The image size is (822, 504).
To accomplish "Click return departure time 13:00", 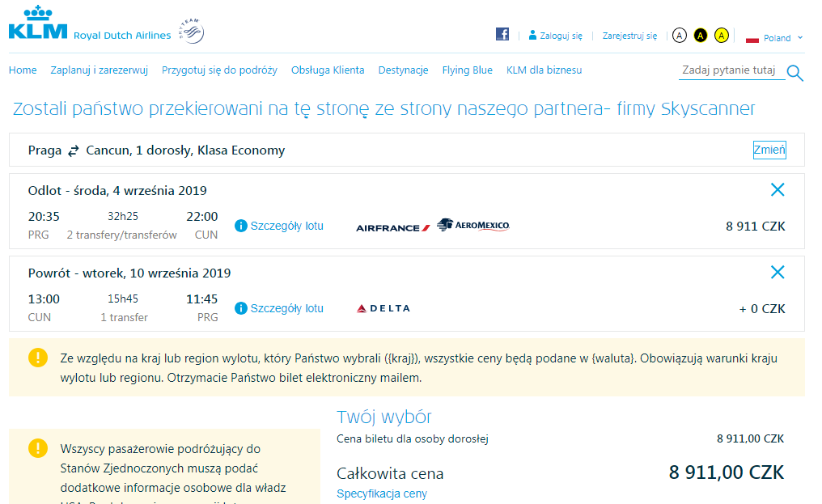I will tap(44, 299).
